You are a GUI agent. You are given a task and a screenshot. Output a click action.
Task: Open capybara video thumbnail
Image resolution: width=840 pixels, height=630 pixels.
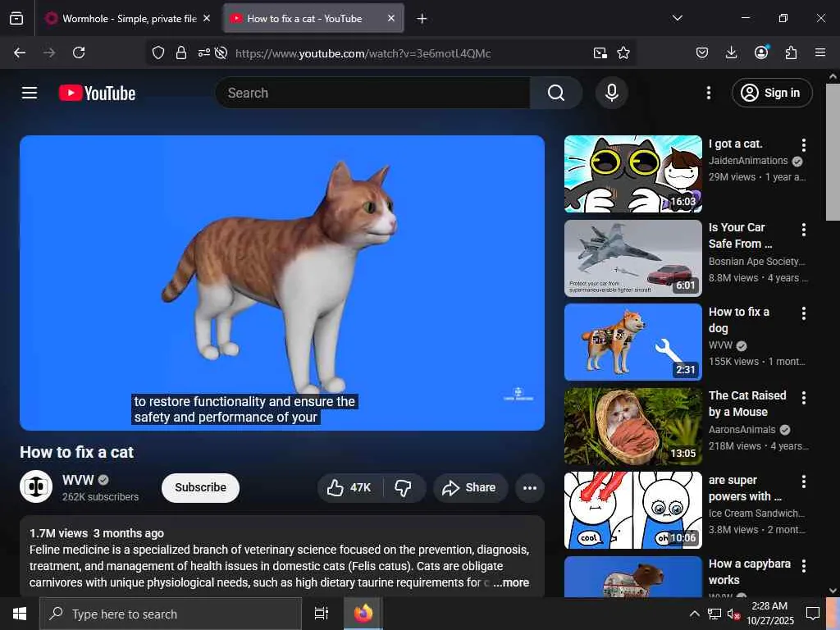pos(632,577)
